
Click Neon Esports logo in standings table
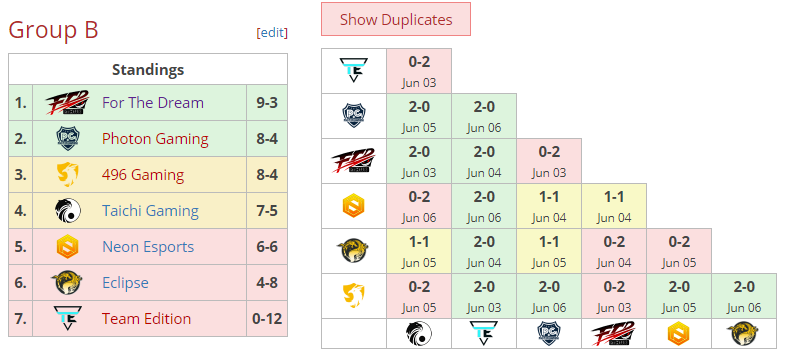click(x=67, y=247)
